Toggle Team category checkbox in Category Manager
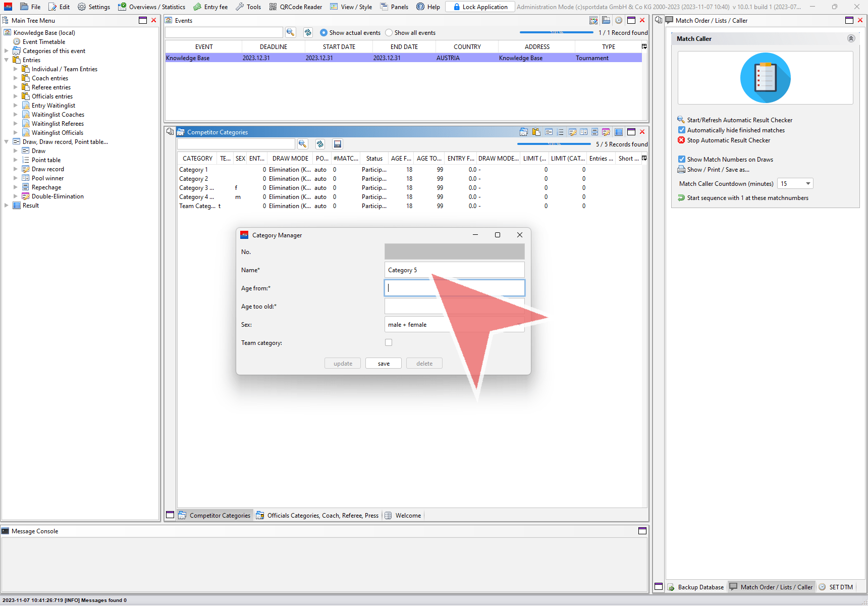Screen dimensions: 868x606 pos(389,342)
